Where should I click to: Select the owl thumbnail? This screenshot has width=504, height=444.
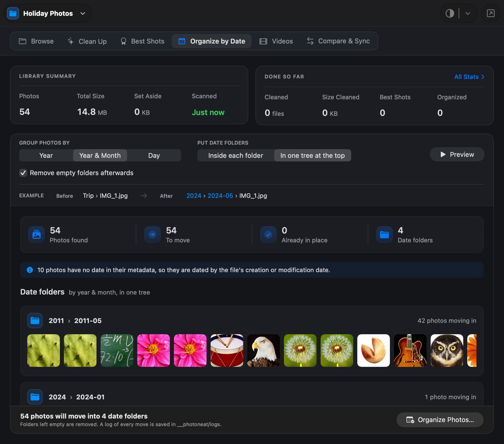447,350
